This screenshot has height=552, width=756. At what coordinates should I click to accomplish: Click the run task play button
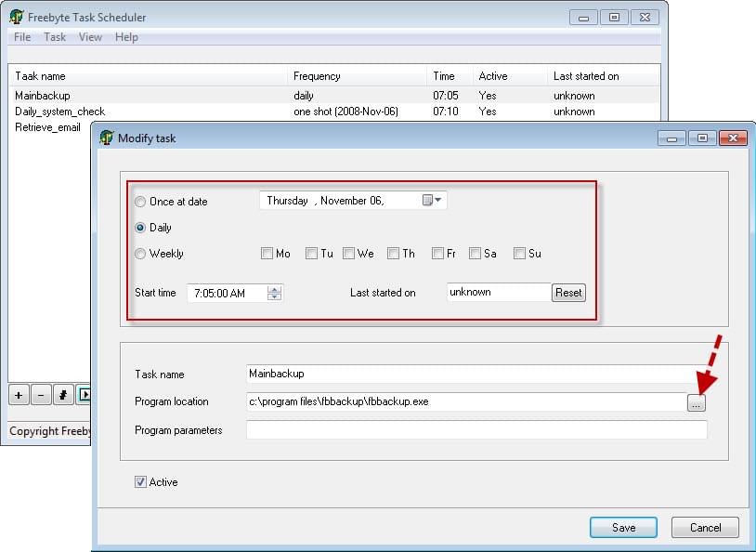tap(84, 394)
